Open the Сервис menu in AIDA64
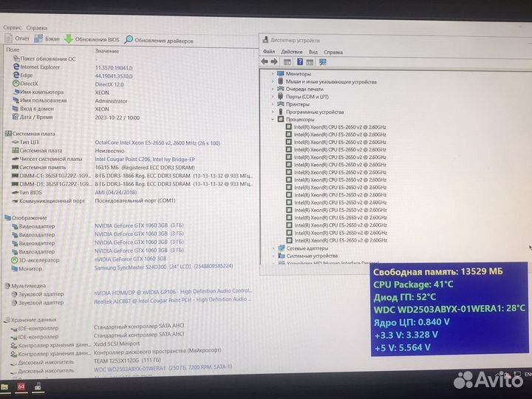 click(13, 27)
